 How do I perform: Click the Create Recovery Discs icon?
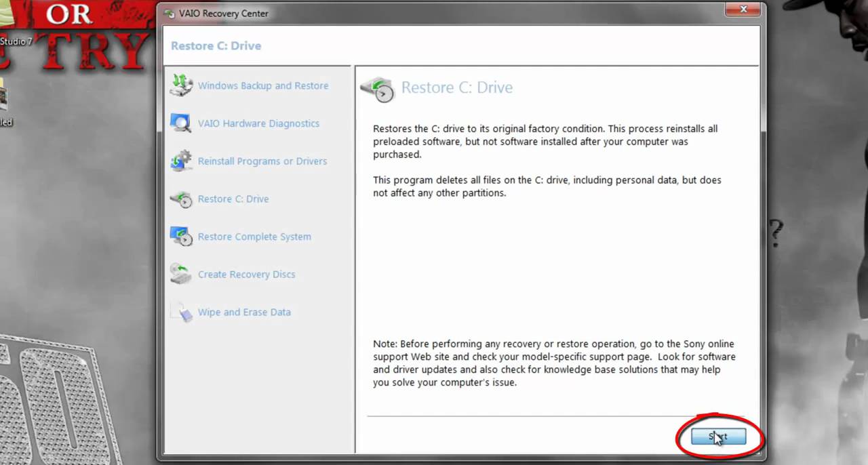click(181, 275)
